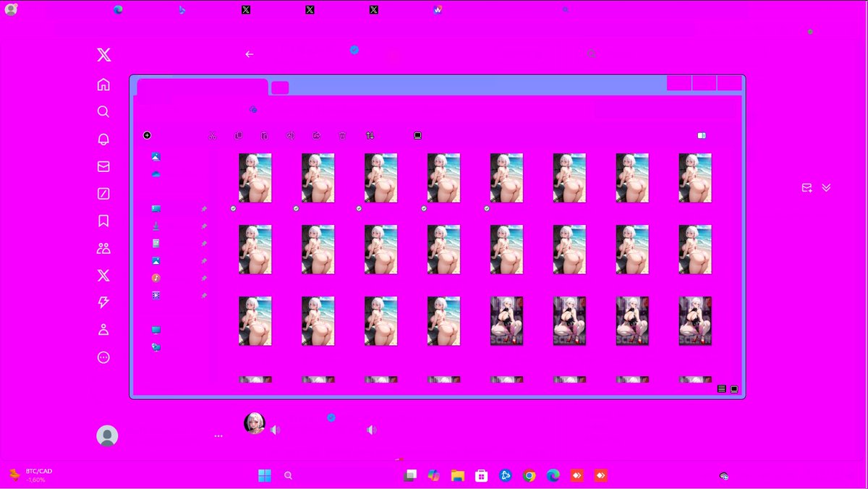The width and height of the screenshot is (868, 489).
Task: Toggle the Explorer details pane button
Action: pyautogui.click(x=701, y=135)
